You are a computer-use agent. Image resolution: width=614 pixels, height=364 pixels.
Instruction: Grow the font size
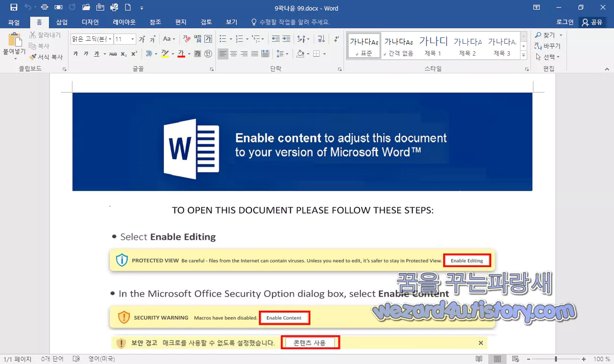[142, 39]
